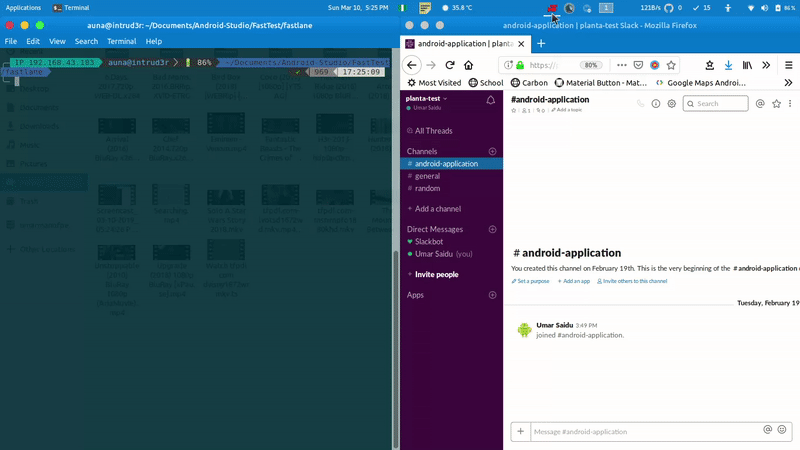
Task: Show starred items in Slack header
Action: (x=776, y=104)
